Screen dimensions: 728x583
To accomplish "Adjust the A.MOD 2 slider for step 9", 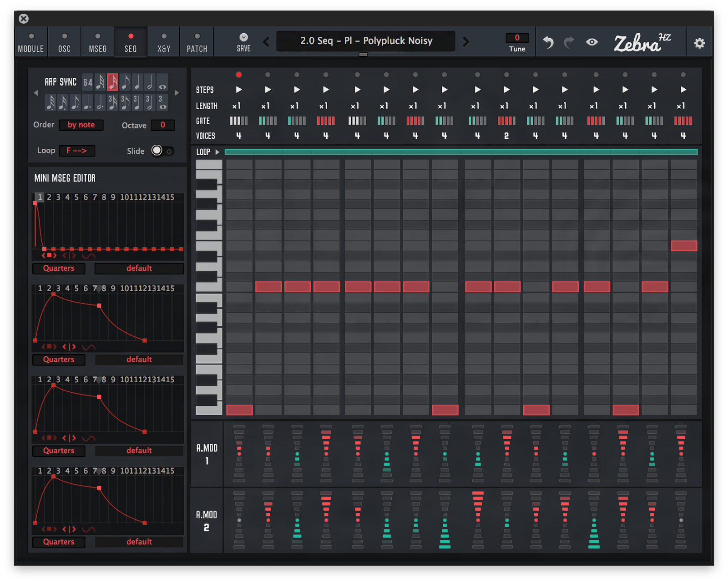I will click(x=478, y=520).
